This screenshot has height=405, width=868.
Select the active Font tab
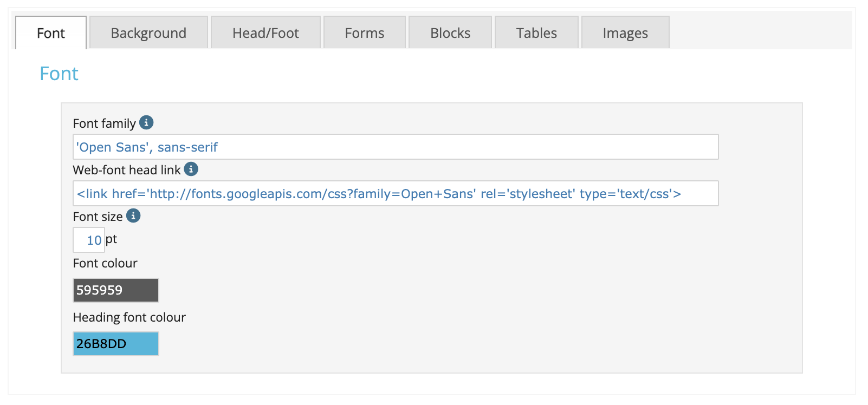tap(51, 32)
